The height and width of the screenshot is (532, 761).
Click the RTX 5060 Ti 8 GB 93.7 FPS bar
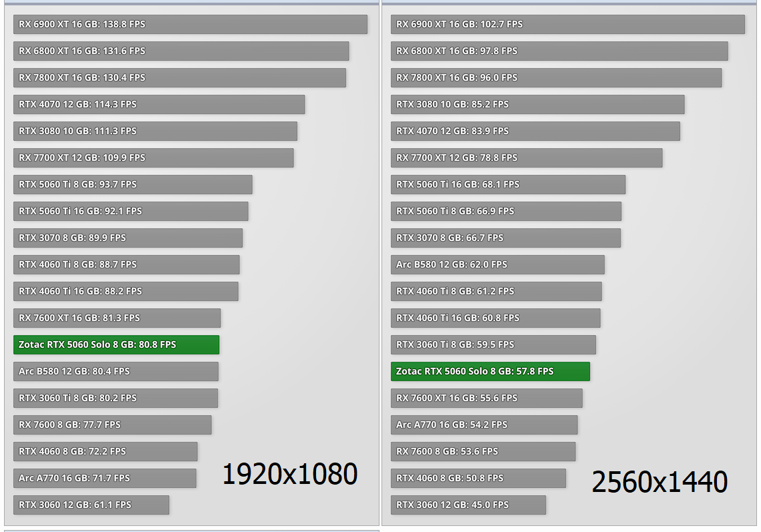click(x=133, y=184)
